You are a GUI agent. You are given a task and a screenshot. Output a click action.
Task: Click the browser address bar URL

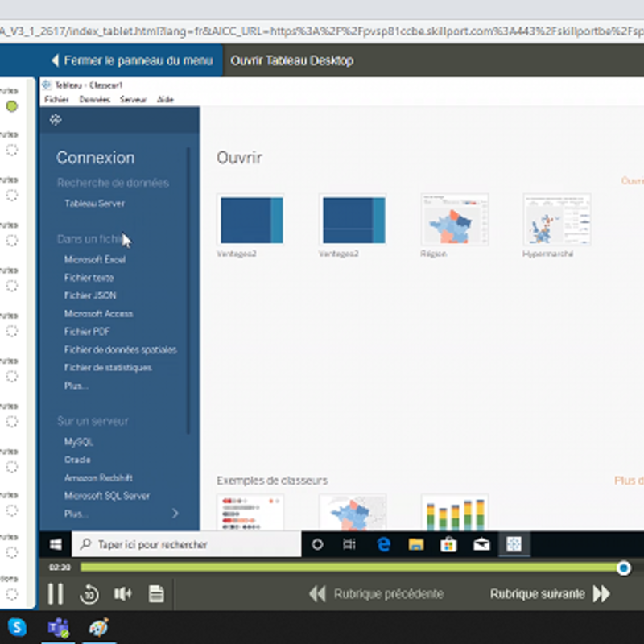point(322,31)
